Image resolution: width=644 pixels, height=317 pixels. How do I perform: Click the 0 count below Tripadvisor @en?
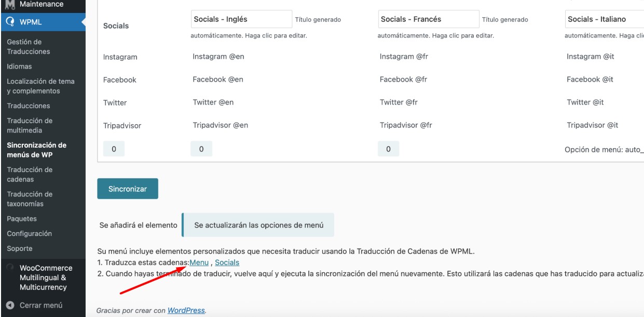click(x=201, y=149)
